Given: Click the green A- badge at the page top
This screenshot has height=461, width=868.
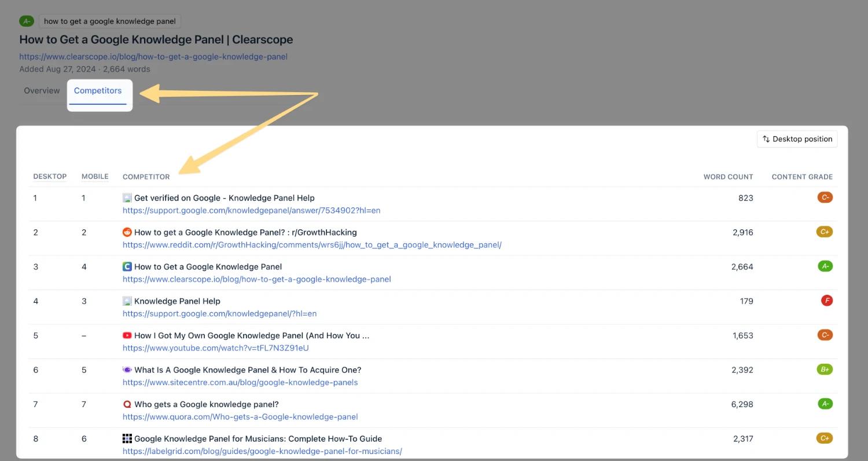Looking at the screenshot, I should (27, 21).
